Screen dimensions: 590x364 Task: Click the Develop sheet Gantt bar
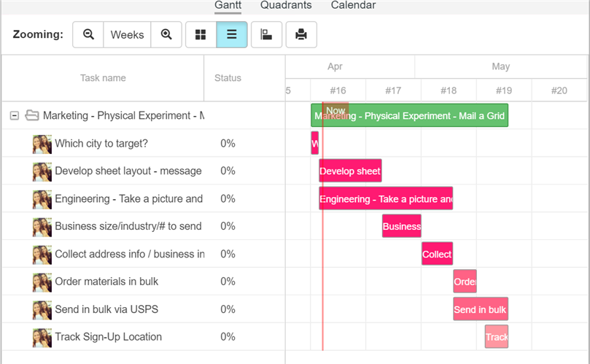point(350,171)
